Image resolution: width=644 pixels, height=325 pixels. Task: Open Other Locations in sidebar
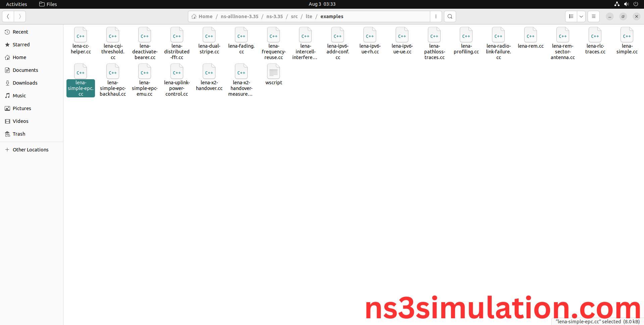click(30, 150)
